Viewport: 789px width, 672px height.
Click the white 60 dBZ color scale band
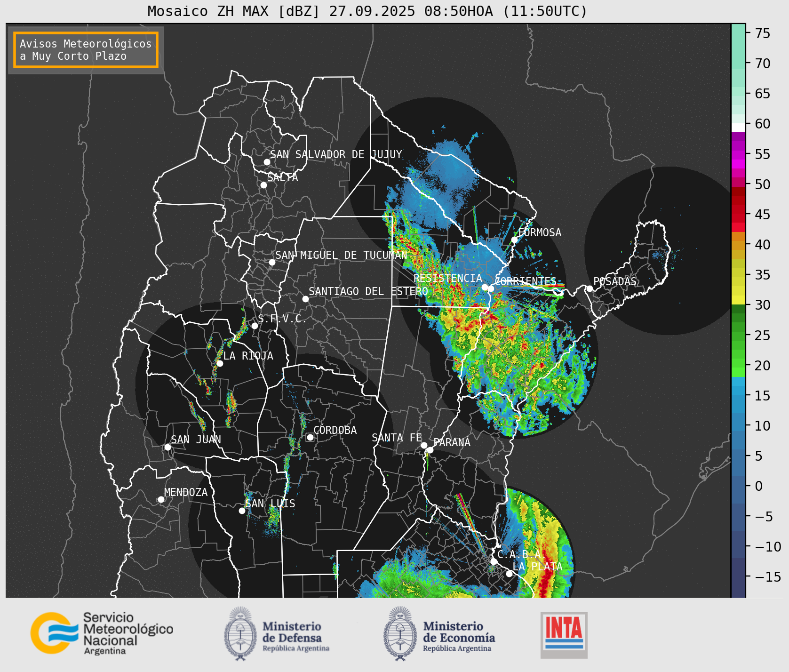point(738,128)
